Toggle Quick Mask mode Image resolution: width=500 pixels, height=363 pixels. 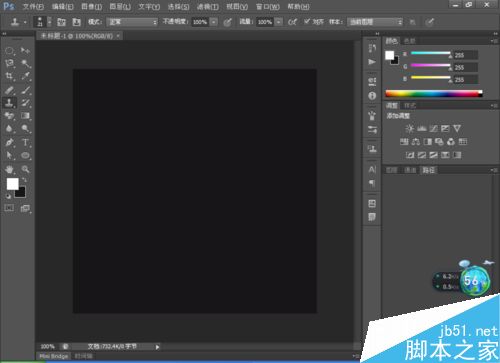pyautogui.click(x=9, y=208)
